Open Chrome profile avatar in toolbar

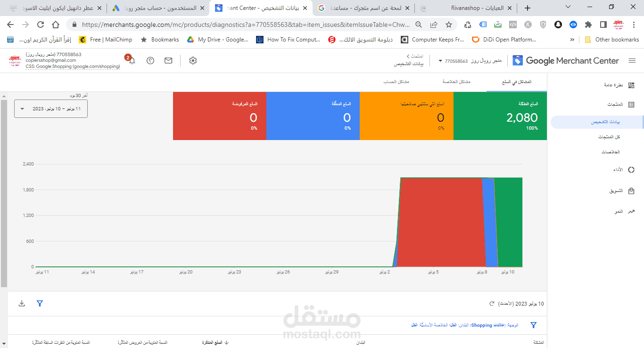(x=619, y=25)
